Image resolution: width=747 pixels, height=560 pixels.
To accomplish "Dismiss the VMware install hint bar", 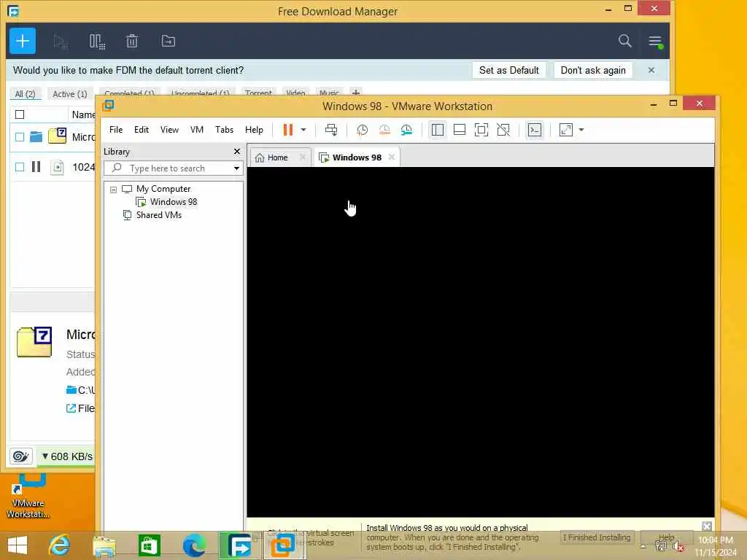I will (706, 526).
